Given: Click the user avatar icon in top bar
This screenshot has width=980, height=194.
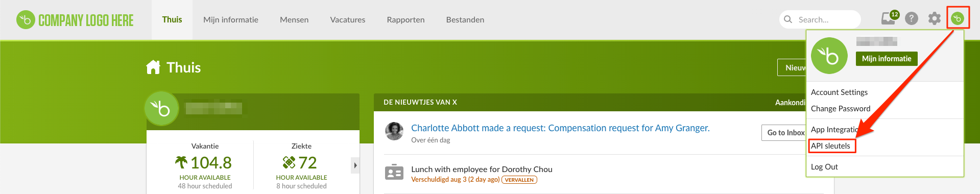Looking at the screenshot, I should click(x=958, y=19).
